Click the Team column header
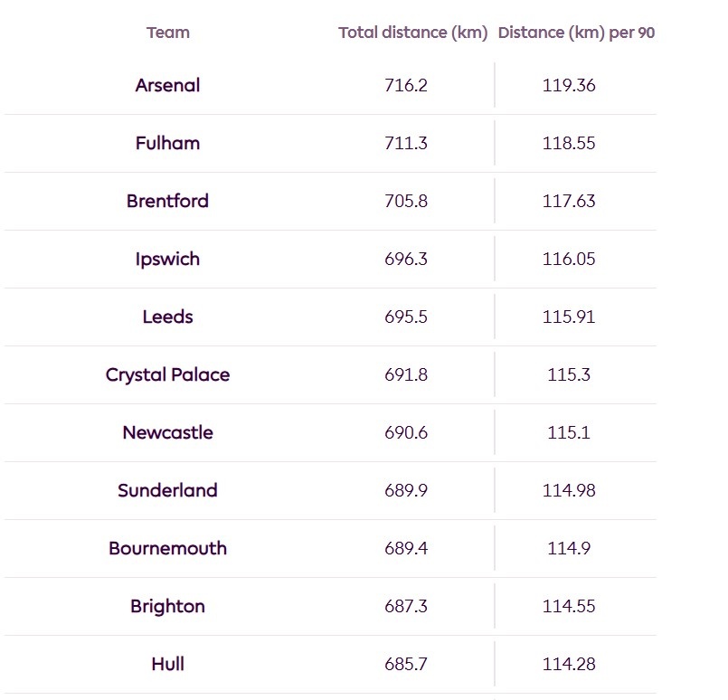 167,33
